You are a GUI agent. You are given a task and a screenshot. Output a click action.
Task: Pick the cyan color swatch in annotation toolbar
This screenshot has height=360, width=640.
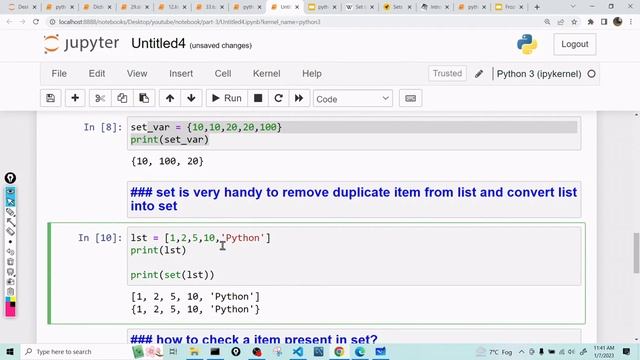[8, 300]
